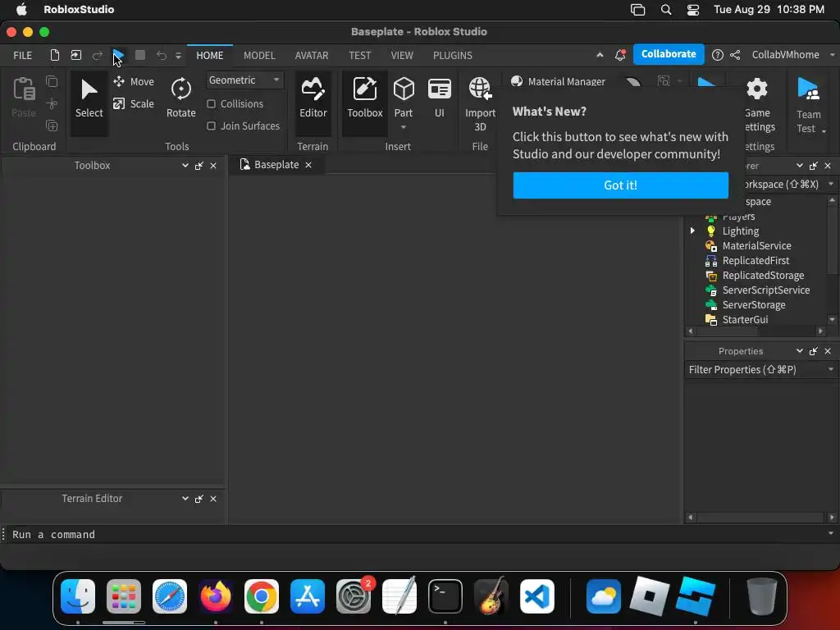
Task: Insert a Part from the ribbon
Action: [x=404, y=97]
